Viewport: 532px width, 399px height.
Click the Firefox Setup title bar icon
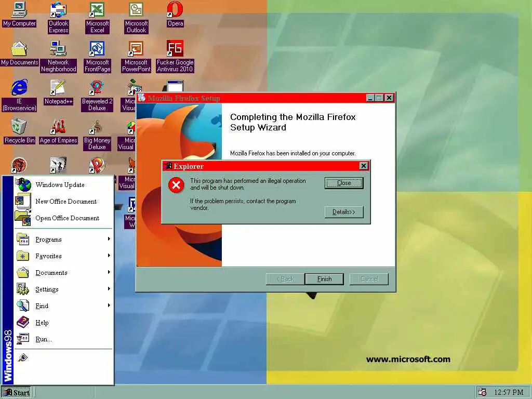(141, 98)
